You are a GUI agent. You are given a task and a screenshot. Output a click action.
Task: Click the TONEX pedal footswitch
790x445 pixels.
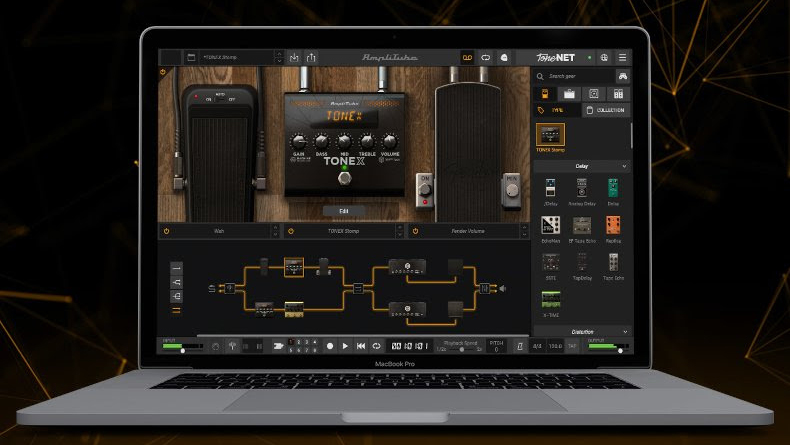click(345, 178)
